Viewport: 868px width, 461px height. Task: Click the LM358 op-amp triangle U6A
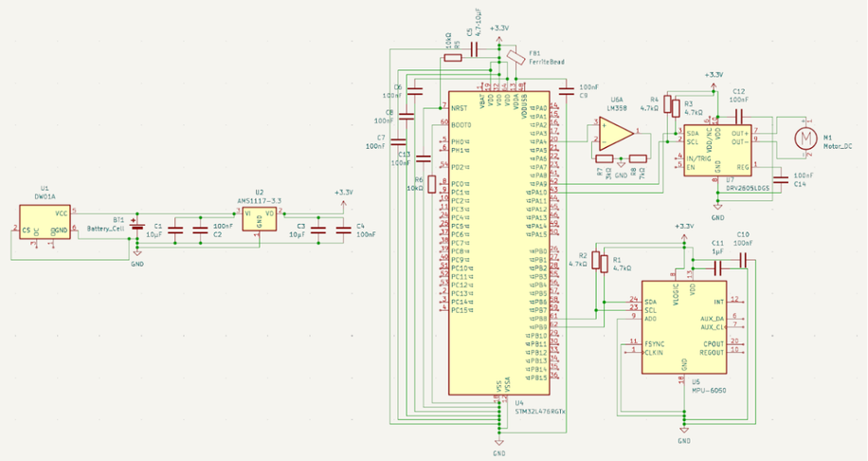tap(617, 133)
